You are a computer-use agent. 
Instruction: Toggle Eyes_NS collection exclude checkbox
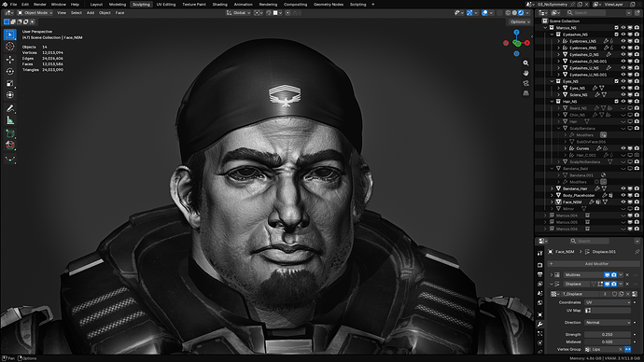click(x=617, y=81)
